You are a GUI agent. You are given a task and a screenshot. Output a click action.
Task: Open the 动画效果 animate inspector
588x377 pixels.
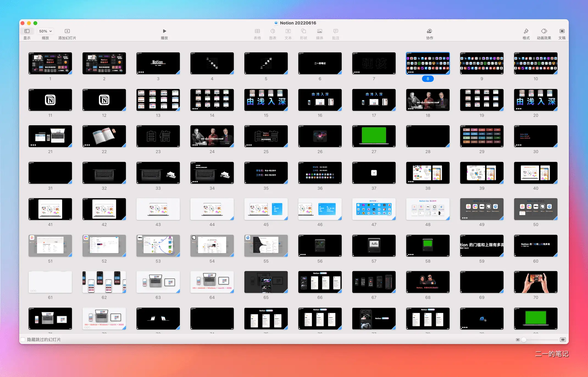544,31
